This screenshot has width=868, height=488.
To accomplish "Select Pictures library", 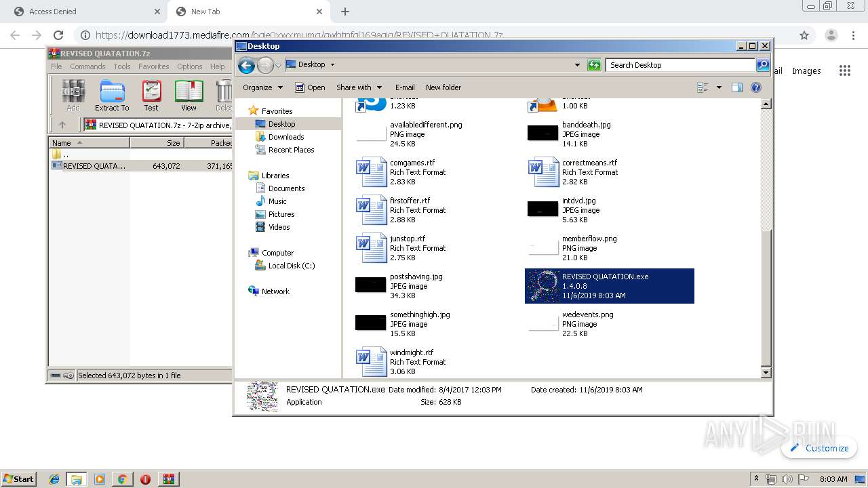I will pyautogui.click(x=281, y=214).
